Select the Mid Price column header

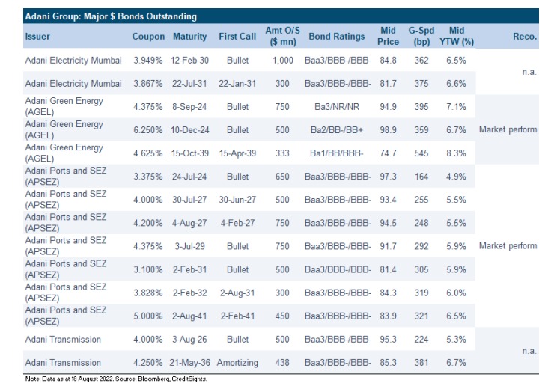pos(388,36)
